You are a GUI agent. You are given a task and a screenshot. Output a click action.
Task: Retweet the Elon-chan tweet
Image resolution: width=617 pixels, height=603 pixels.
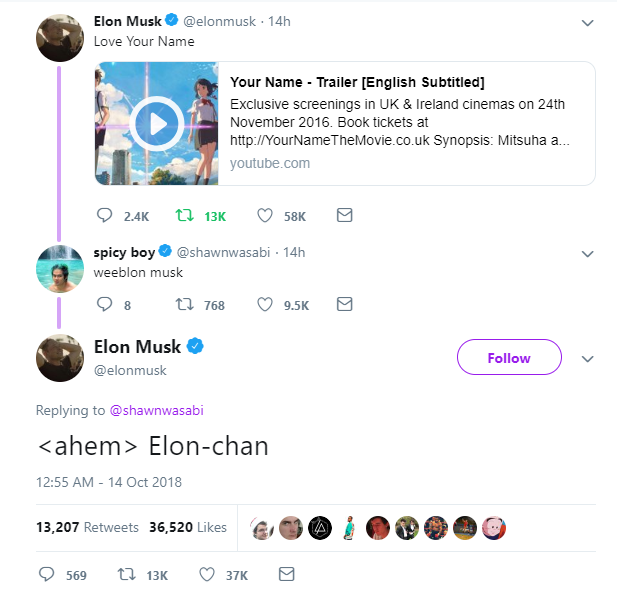click(127, 574)
